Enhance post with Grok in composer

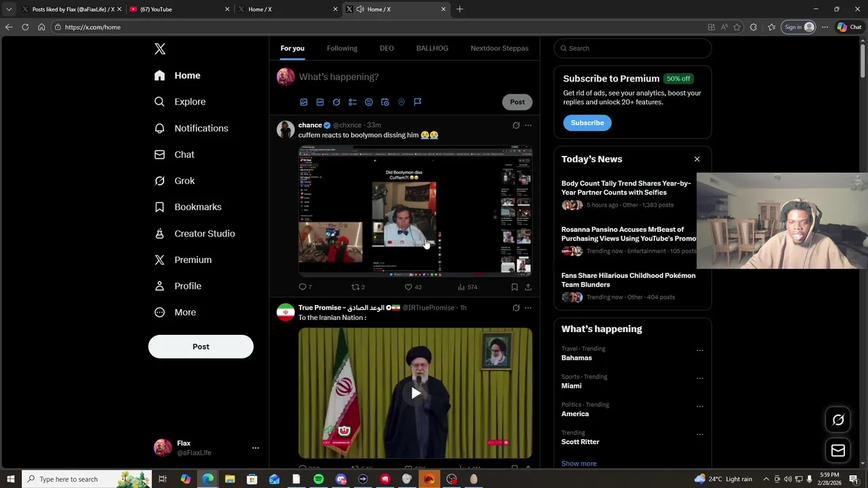pyautogui.click(x=336, y=102)
